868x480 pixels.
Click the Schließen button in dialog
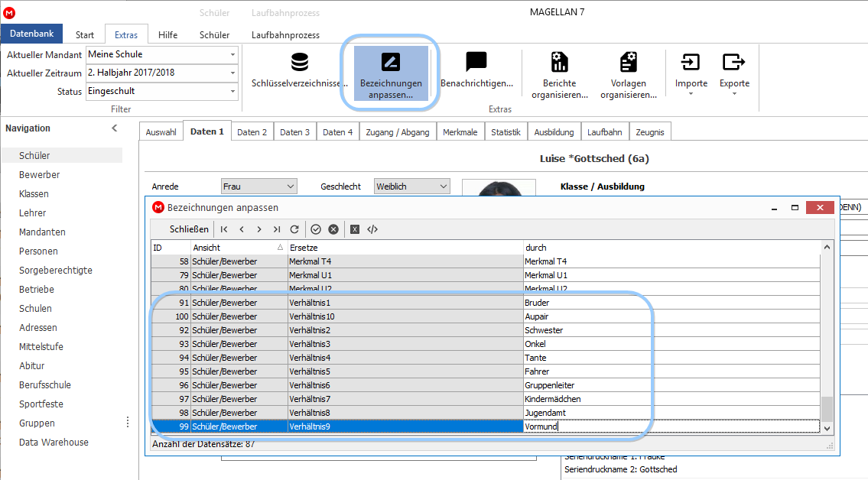189,229
